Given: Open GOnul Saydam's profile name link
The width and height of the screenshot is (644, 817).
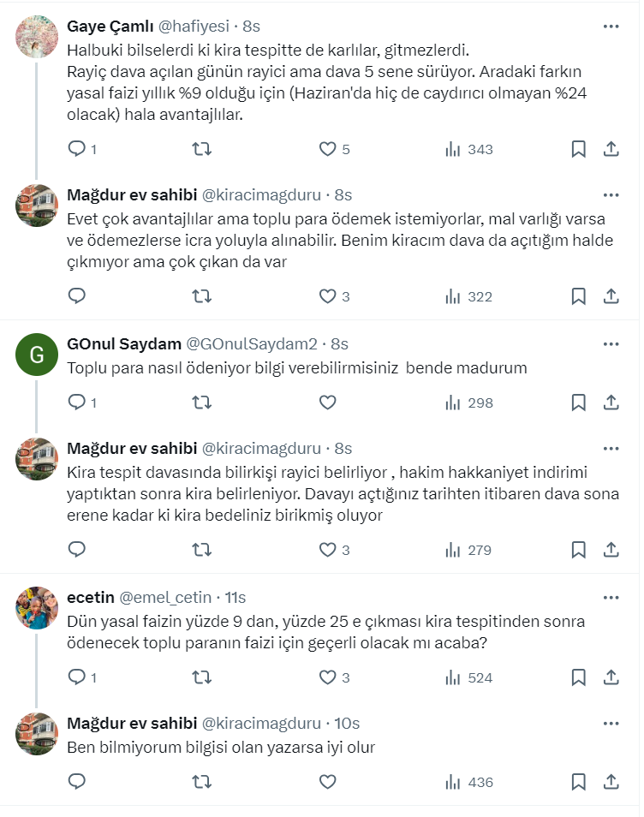Looking at the screenshot, I should [x=124, y=343].
